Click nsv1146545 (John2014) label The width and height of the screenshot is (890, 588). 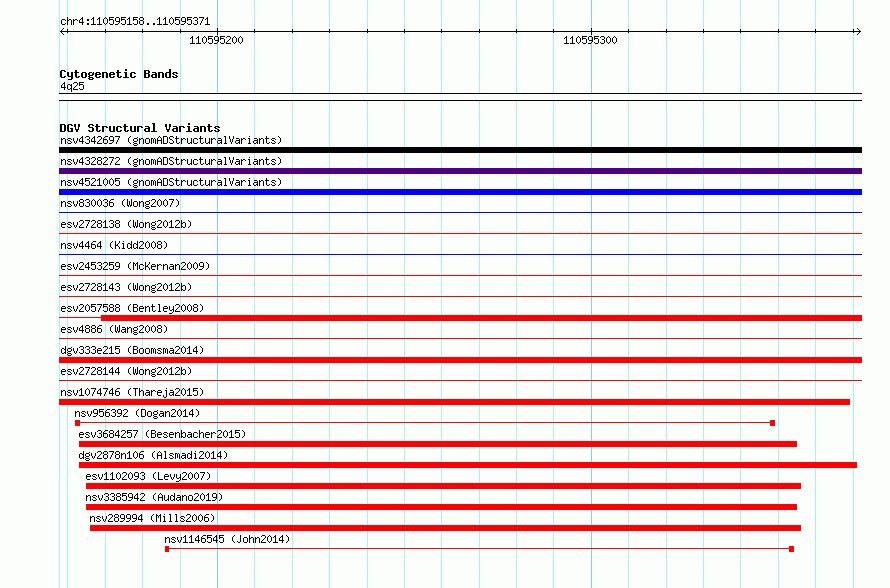click(x=227, y=539)
